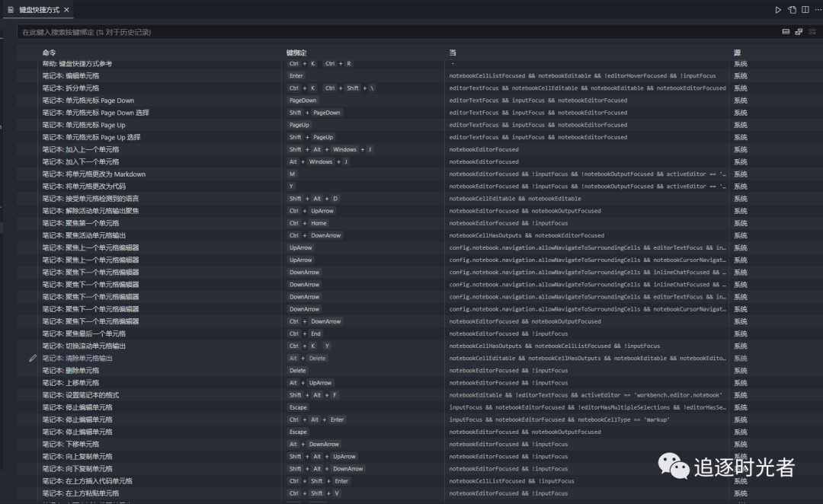Toggle record keys mode in search bar
823x504 pixels.
click(x=786, y=32)
